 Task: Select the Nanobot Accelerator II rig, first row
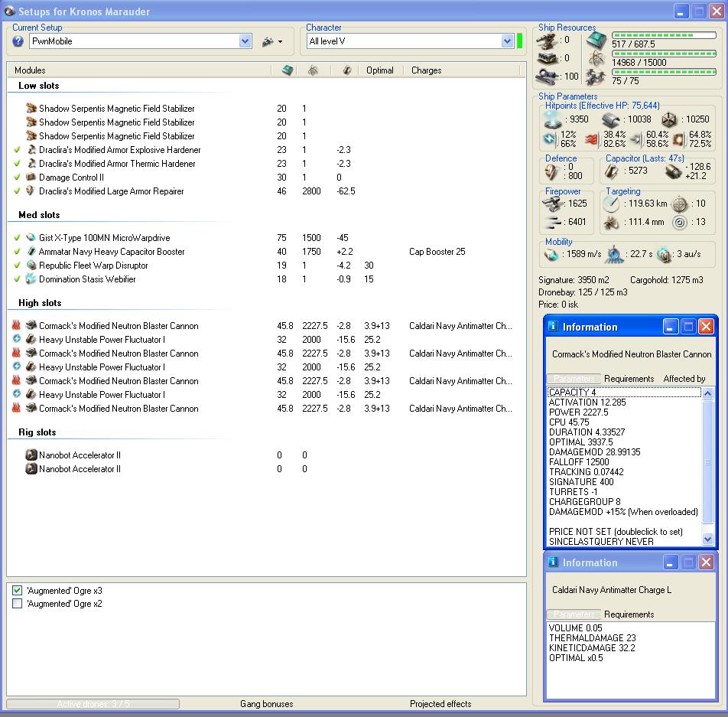click(80, 455)
